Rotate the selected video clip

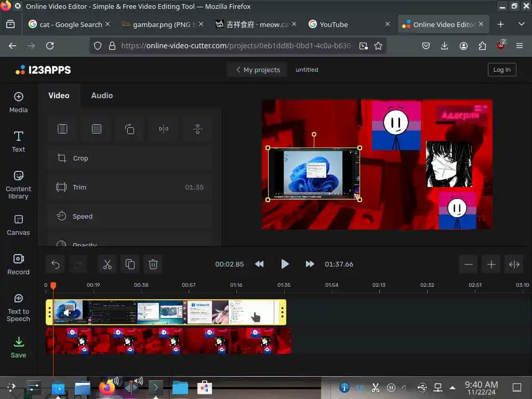(129, 129)
